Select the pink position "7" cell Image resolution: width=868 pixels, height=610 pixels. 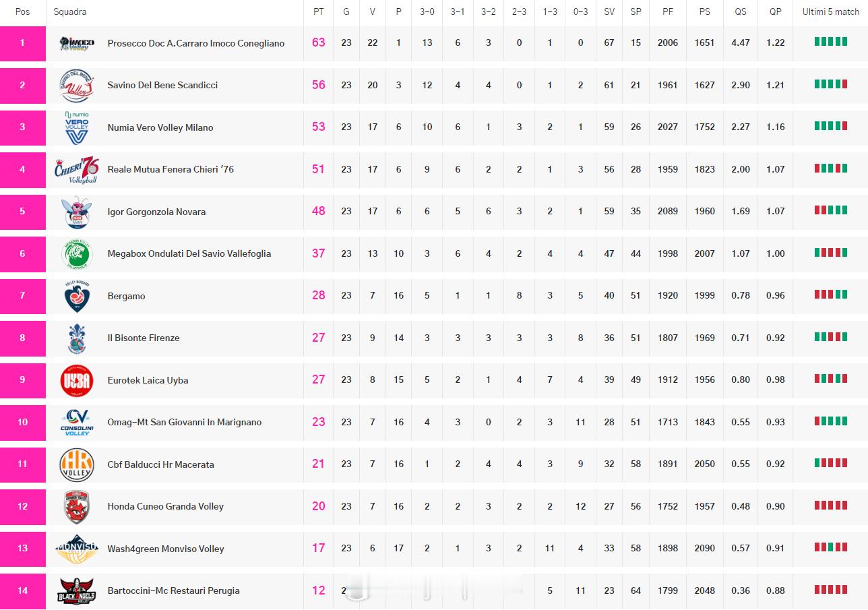23,296
